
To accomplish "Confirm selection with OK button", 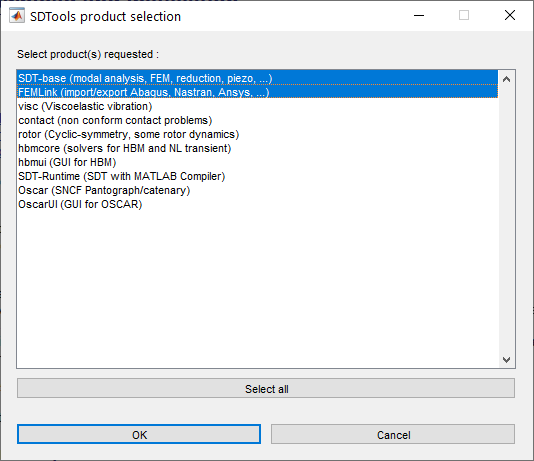I will pyautogui.click(x=139, y=434).
